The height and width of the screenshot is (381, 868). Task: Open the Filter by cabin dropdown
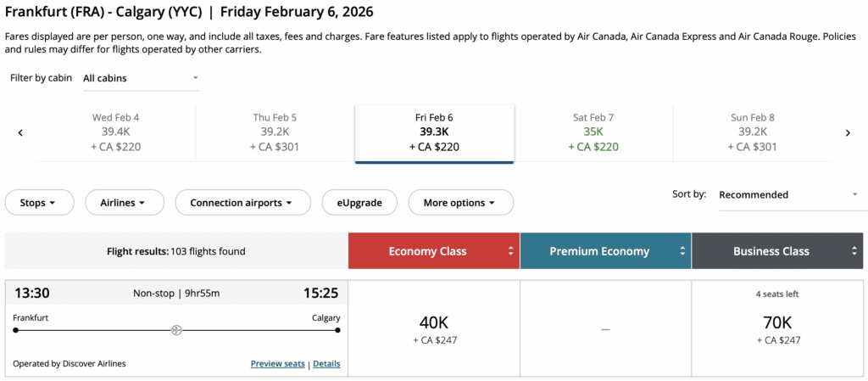pos(141,78)
